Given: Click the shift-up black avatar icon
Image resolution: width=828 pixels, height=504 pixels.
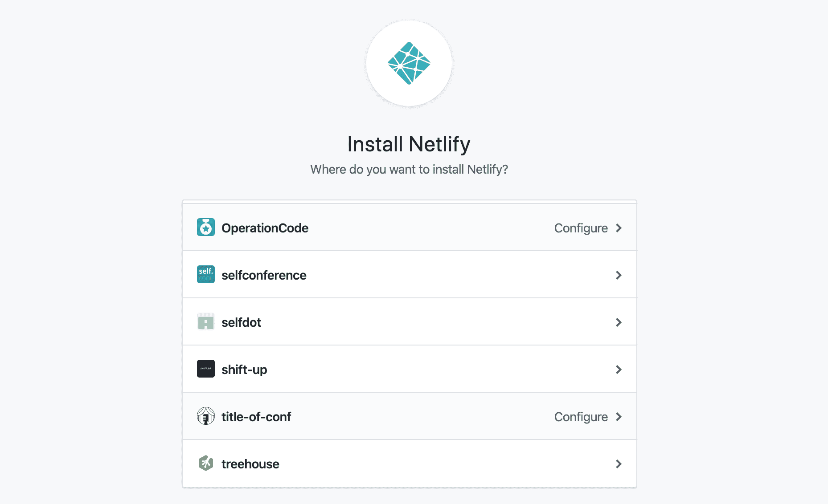Looking at the screenshot, I should pyautogui.click(x=206, y=369).
